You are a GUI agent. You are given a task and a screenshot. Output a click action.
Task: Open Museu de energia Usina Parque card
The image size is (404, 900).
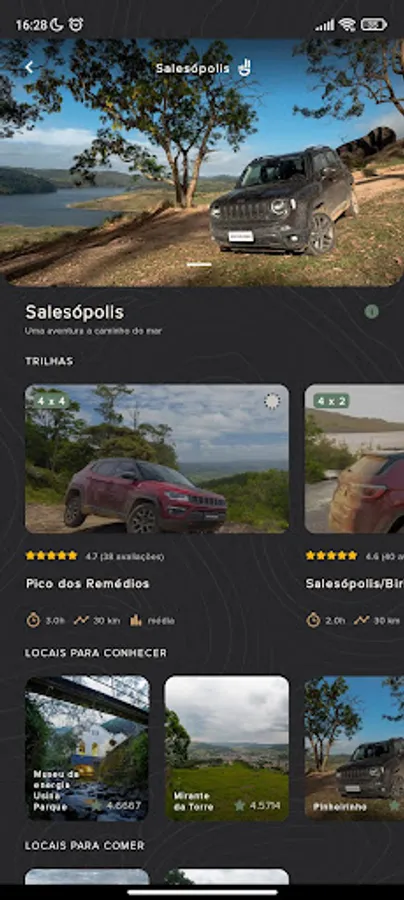(87, 748)
